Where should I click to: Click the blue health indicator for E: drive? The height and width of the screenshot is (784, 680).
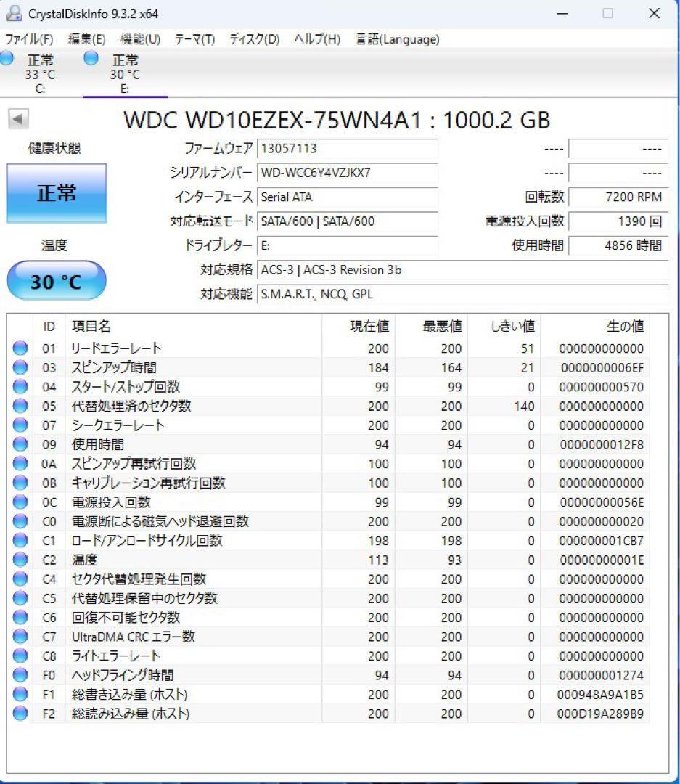(91, 59)
